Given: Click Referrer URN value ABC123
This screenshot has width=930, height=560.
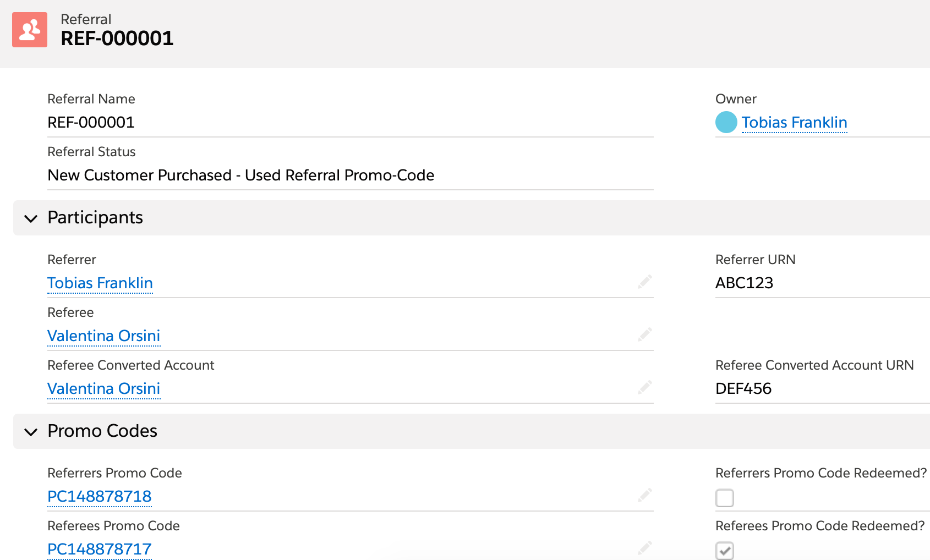Looking at the screenshot, I should (744, 283).
